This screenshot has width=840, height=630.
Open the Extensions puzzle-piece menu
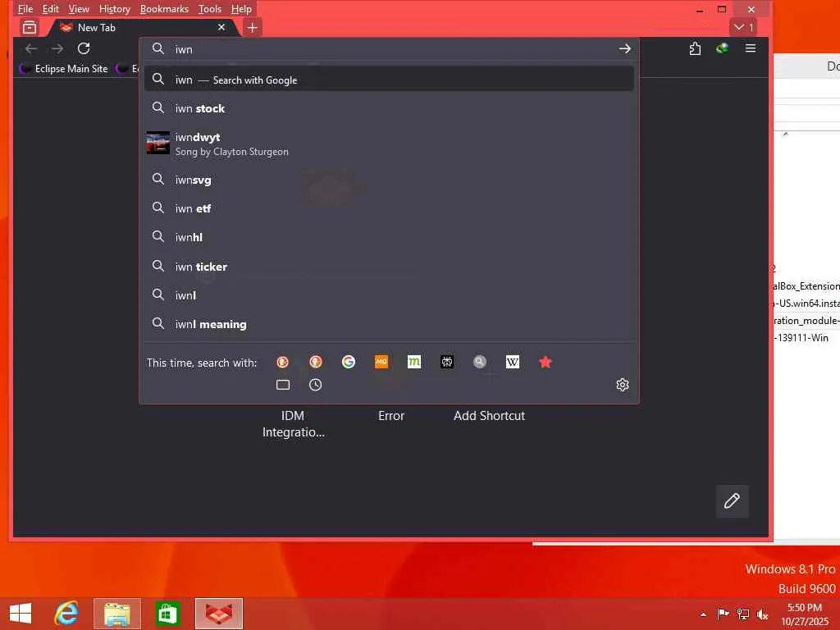coord(695,48)
